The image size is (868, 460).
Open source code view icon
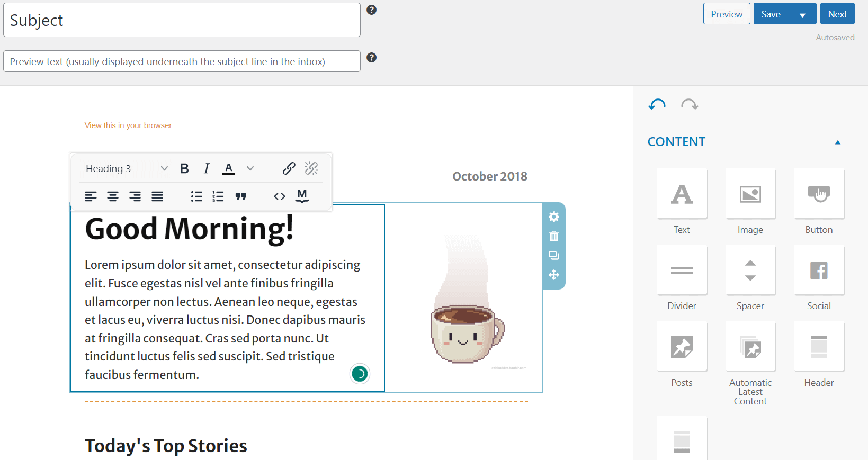(x=280, y=196)
